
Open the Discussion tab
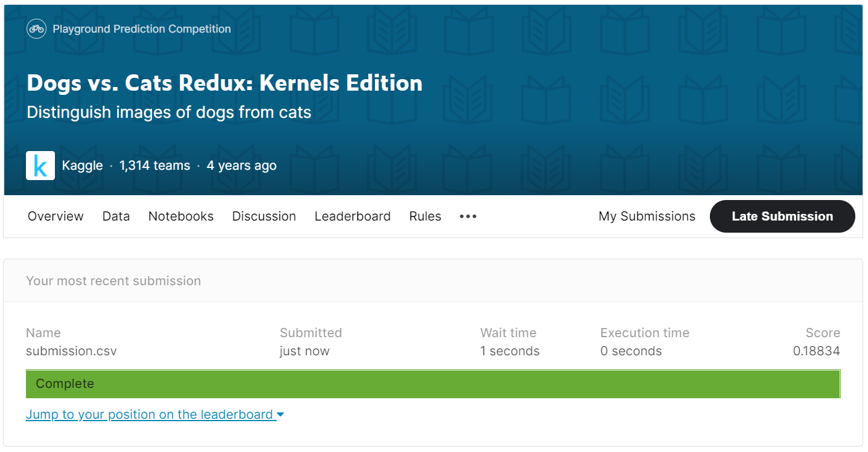[264, 216]
